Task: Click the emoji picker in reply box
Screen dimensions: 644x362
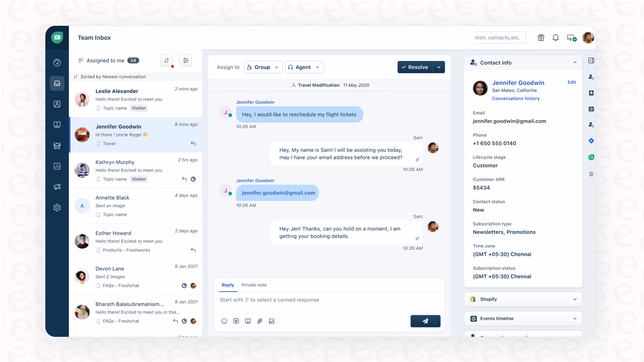Action: [224, 321]
